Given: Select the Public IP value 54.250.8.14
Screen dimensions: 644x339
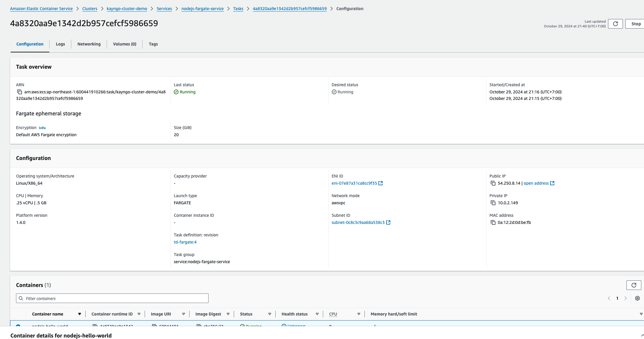Looking at the screenshot, I should pyautogui.click(x=509, y=183).
